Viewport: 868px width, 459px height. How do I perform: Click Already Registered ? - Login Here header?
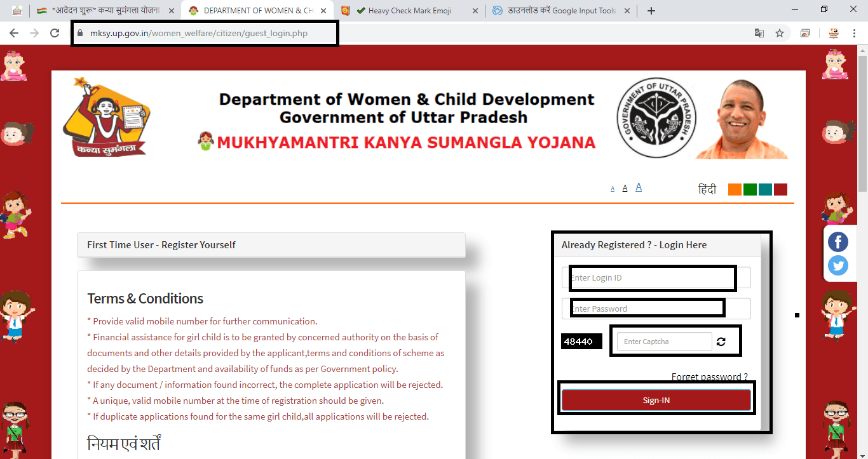[x=658, y=245]
